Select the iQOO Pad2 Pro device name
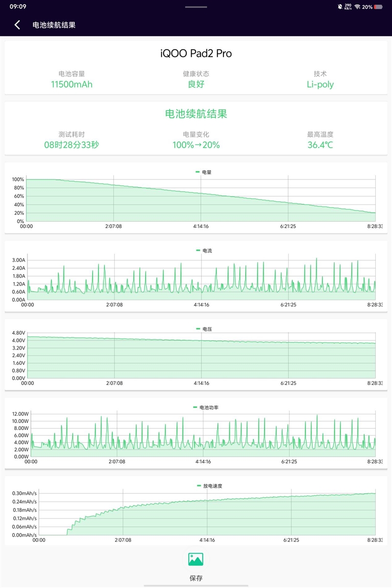Image resolution: width=392 pixels, height=588 pixels. (x=196, y=53)
